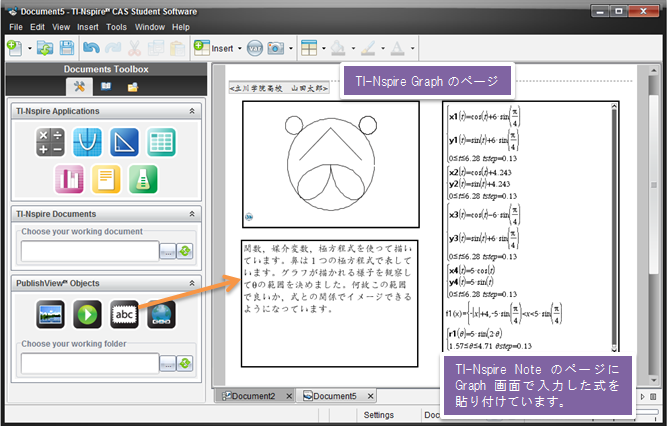The image size is (667, 427).
Task: Open the line color dropdown arrow
Action: pyautogui.click(x=383, y=48)
